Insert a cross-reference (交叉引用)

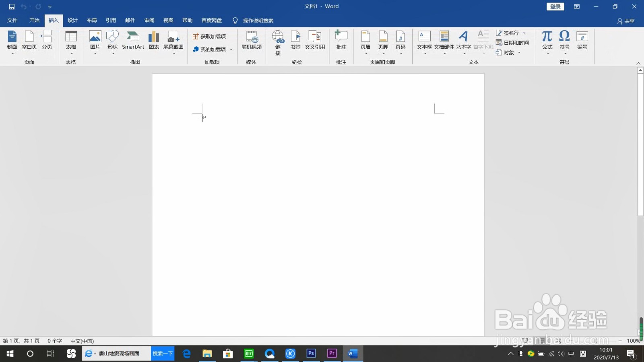click(x=315, y=40)
